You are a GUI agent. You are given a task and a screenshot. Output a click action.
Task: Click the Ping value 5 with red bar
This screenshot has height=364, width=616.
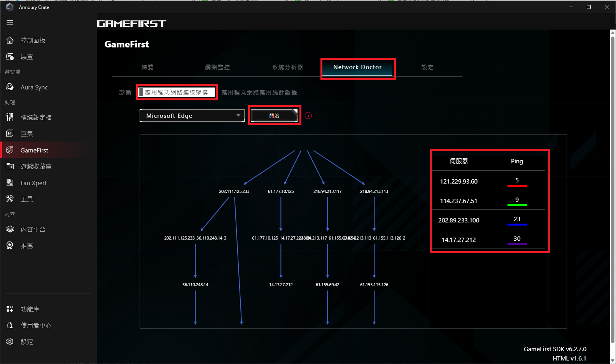pyautogui.click(x=517, y=180)
